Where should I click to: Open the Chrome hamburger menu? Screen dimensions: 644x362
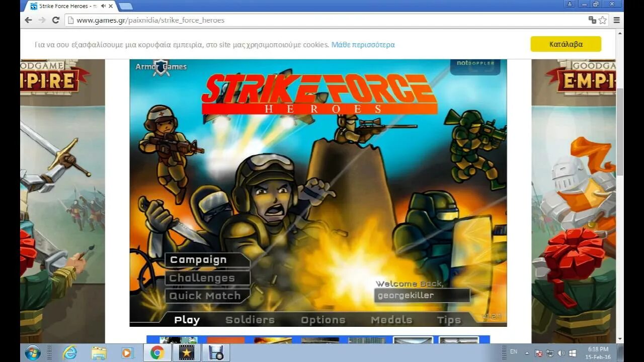point(616,20)
